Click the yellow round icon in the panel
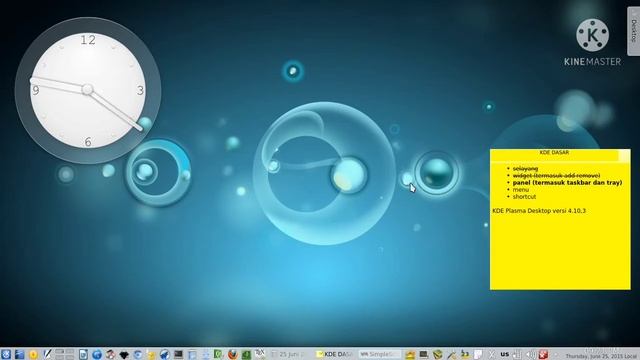The image size is (640, 360). (33, 354)
